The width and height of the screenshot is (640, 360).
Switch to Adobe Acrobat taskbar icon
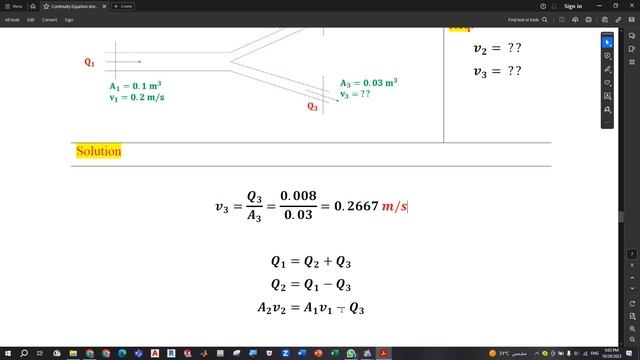pos(383,353)
